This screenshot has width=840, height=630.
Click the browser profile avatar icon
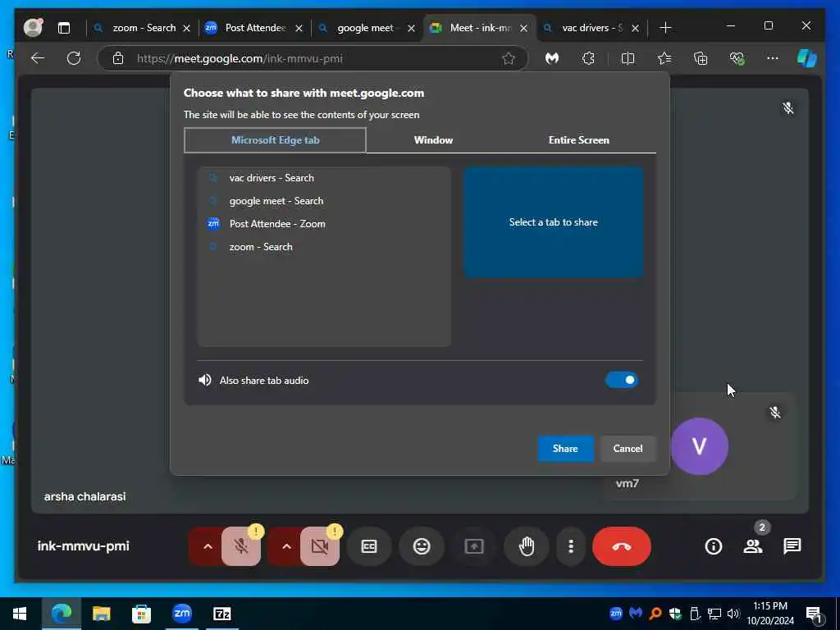[33, 28]
